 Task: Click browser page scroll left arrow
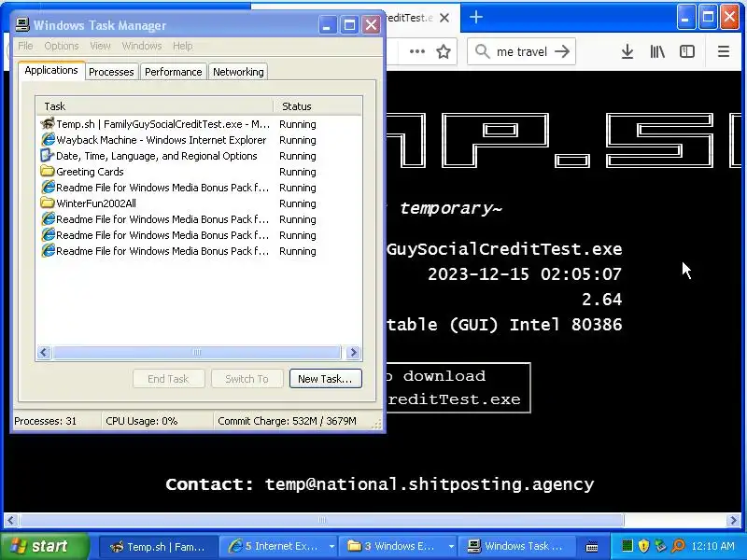pyautogui.click(x=10, y=521)
